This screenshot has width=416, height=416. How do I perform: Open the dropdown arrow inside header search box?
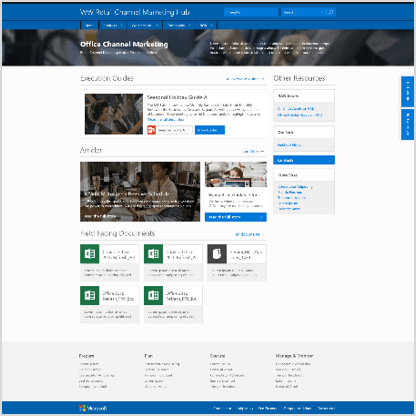[322, 12]
